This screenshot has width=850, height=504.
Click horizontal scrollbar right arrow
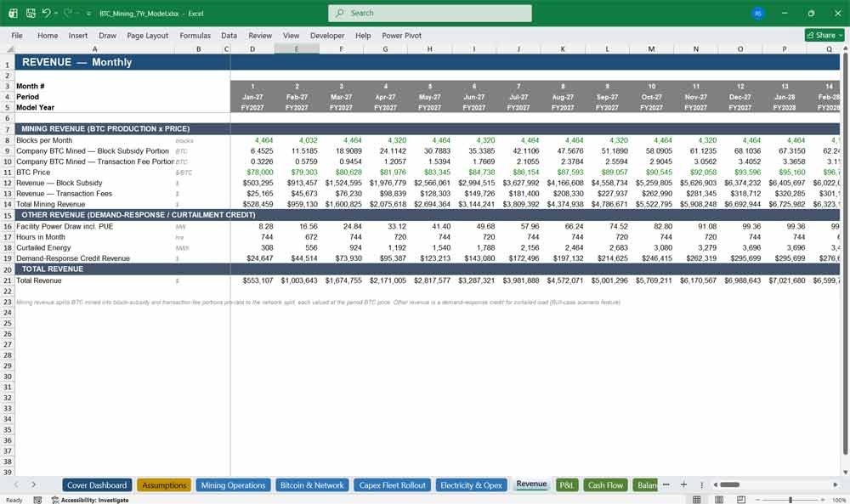point(836,484)
